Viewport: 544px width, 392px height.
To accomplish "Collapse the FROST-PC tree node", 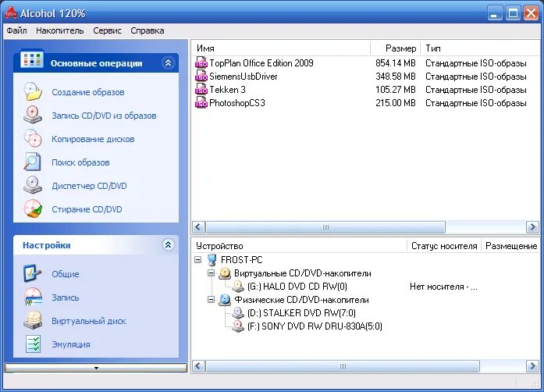I will pyautogui.click(x=197, y=260).
